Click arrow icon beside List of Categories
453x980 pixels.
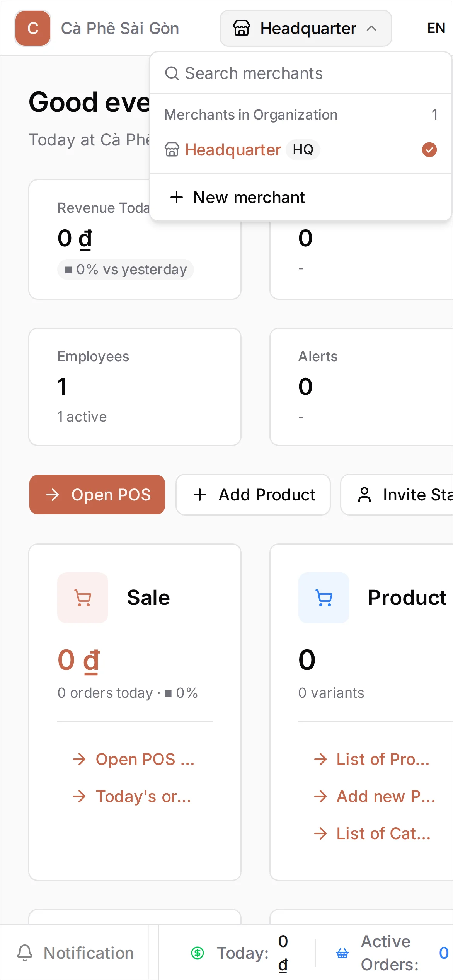[x=320, y=833]
